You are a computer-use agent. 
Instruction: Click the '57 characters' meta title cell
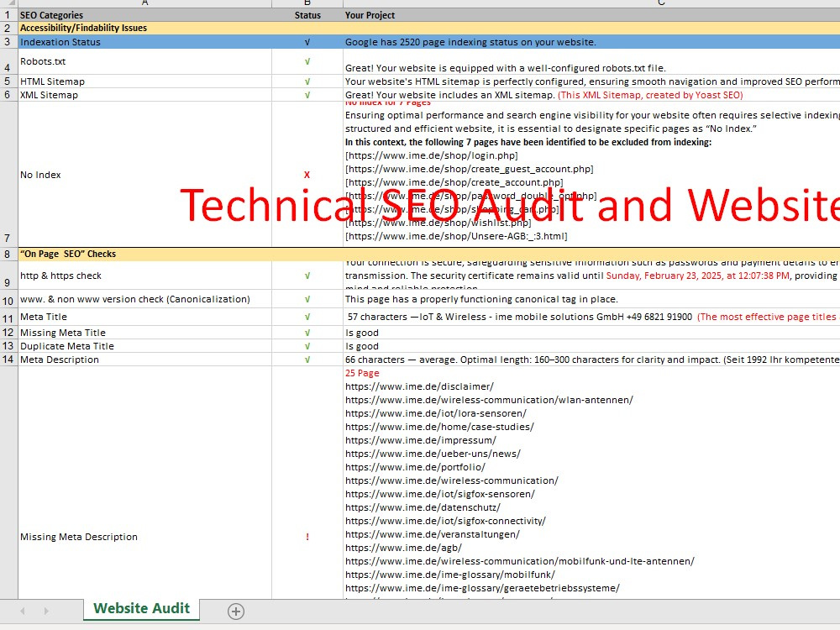pos(591,317)
